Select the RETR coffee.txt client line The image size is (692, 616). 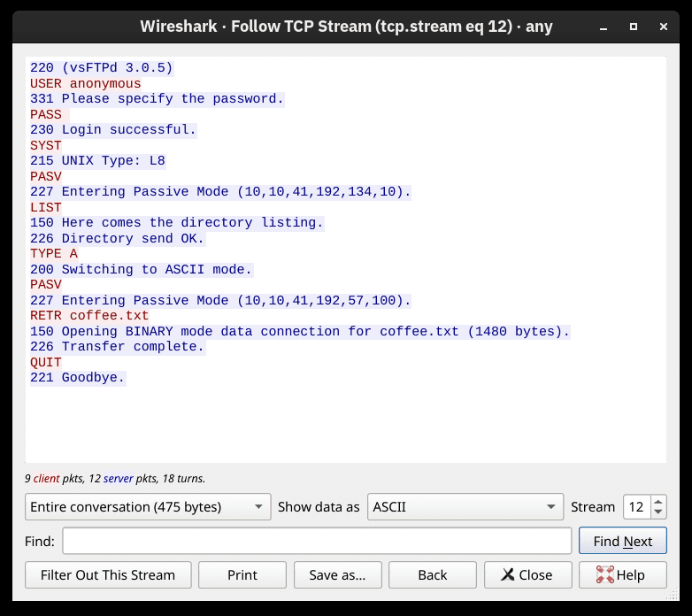tap(89, 316)
